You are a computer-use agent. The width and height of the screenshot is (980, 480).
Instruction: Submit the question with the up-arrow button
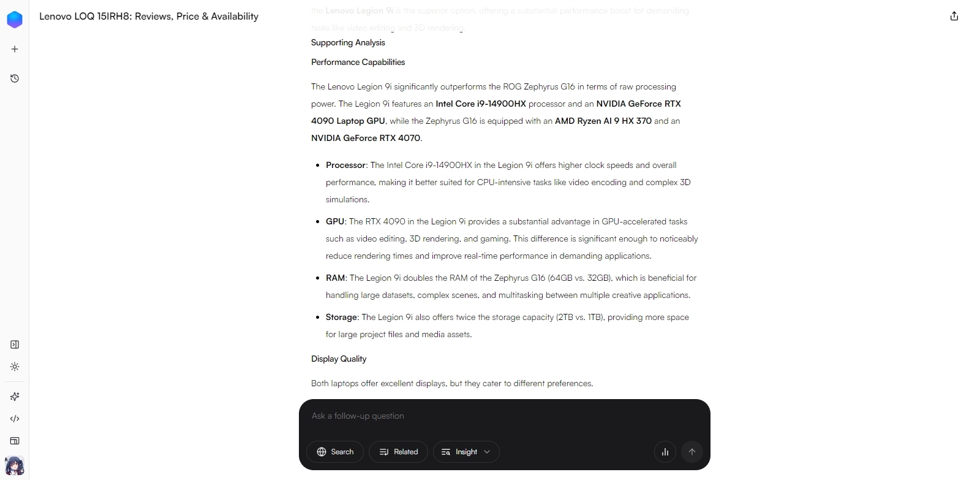692,452
